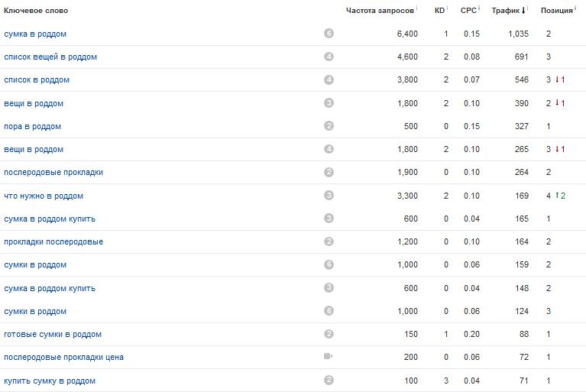Open keyword link 'послеродовые прокладки' with traffic 264

click(53, 173)
